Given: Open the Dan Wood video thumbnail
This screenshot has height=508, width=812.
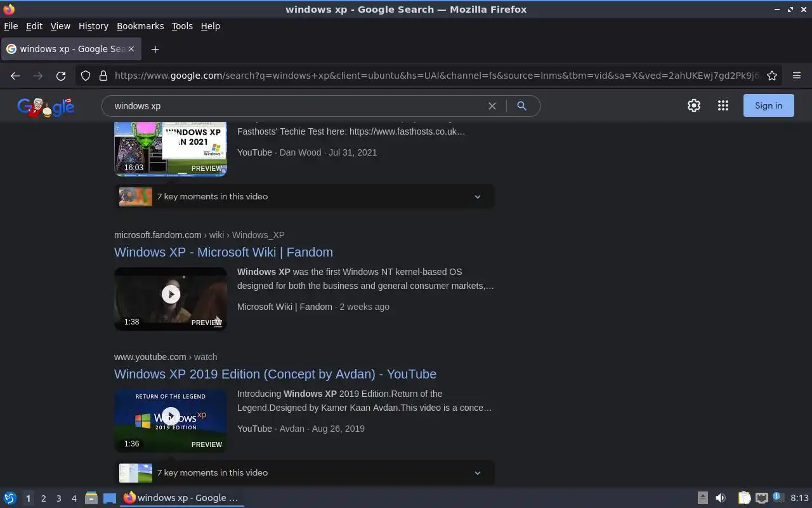Looking at the screenshot, I should point(171,149).
